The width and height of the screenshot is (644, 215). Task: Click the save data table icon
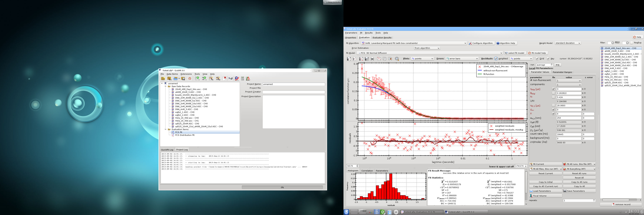[x=367, y=59]
